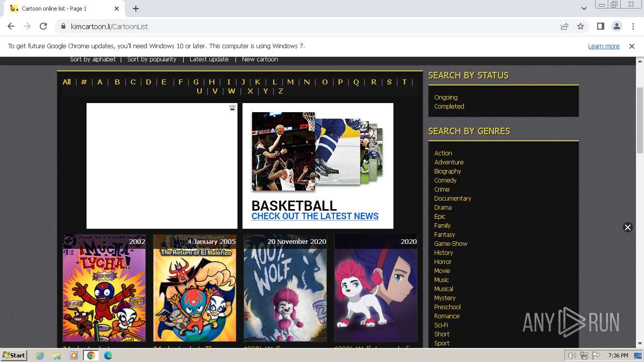Show Ongoing cartoons
Image resolution: width=644 pixels, height=362 pixels.
[446, 98]
